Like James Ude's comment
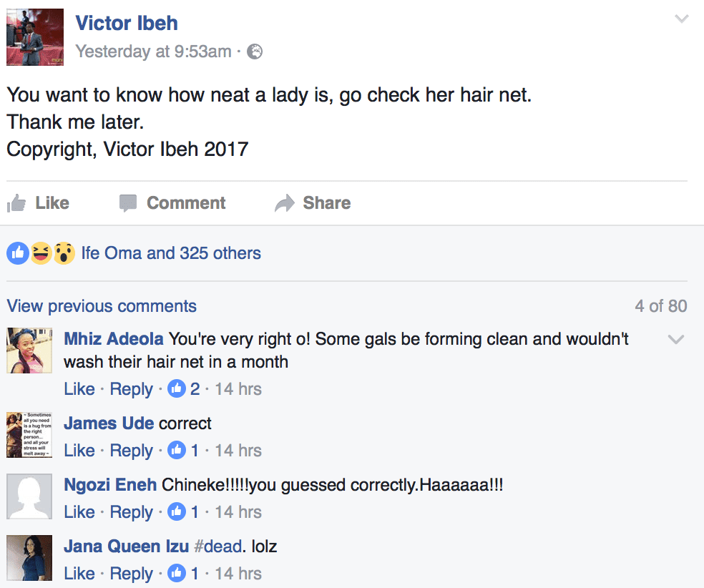 (79, 450)
